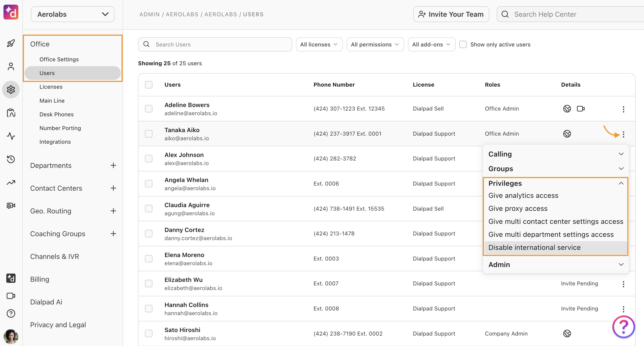Open the person profile icon in sidebar
644x346 pixels.
tap(11, 66)
